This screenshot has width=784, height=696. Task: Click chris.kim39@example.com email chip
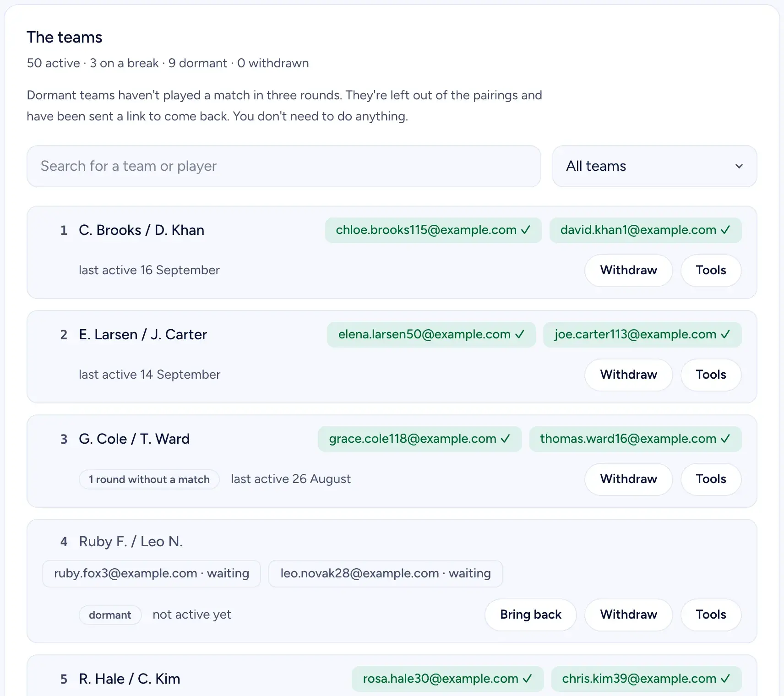tap(646, 679)
